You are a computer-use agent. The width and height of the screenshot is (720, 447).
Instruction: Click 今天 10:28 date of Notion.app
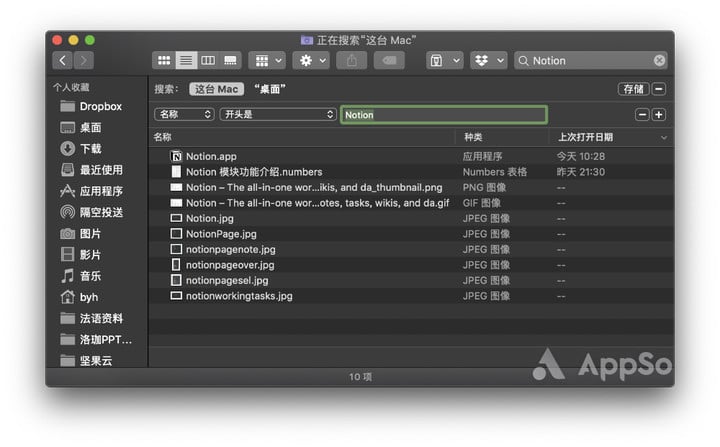click(581, 157)
